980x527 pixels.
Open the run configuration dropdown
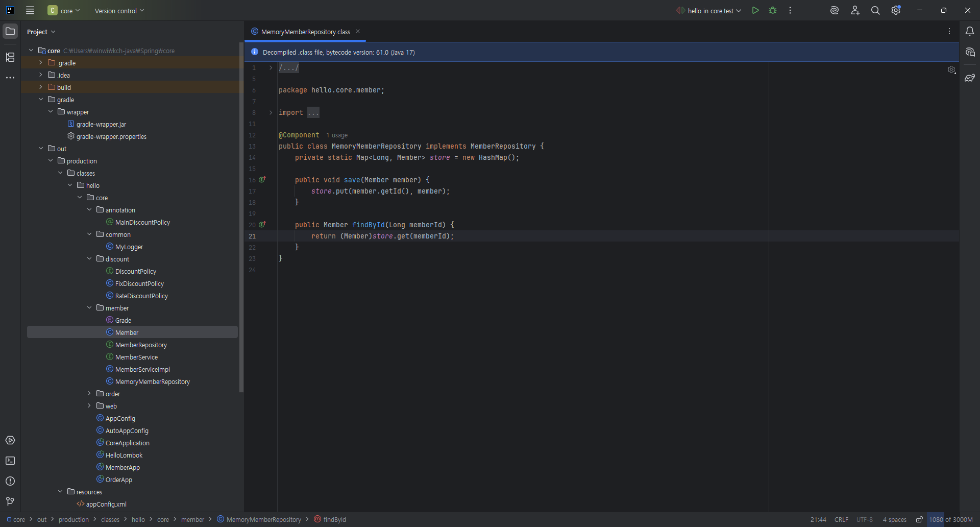tap(709, 11)
